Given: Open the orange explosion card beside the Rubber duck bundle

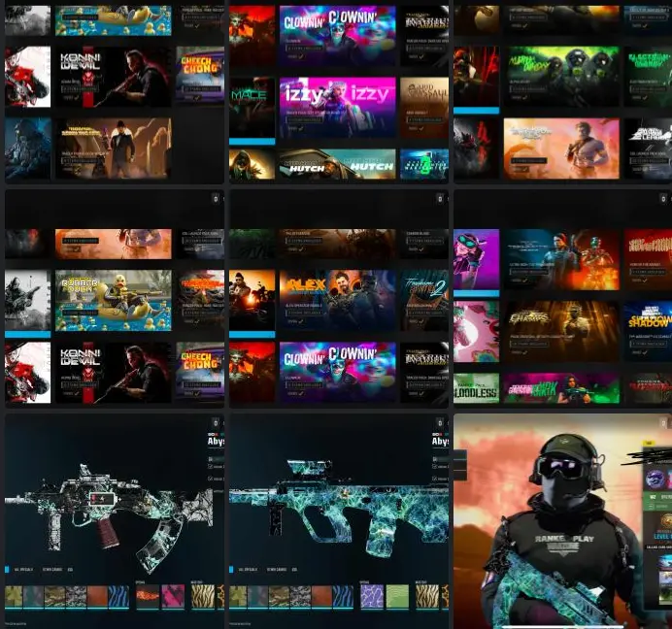Looking at the screenshot, I should pyautogui.click(x=200, y=300).
